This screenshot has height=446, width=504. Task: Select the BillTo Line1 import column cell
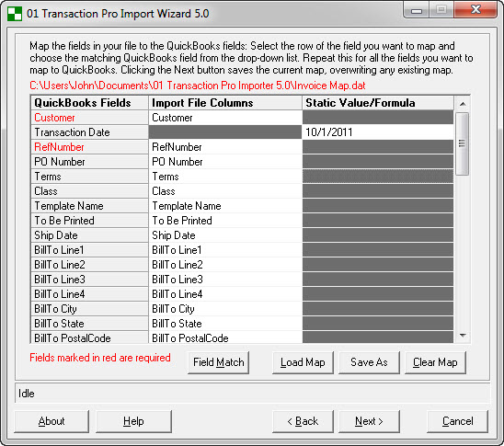tap(225, 250)
